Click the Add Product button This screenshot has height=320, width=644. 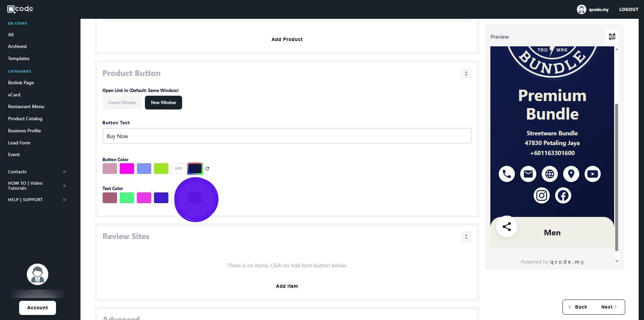coord(287,39)
